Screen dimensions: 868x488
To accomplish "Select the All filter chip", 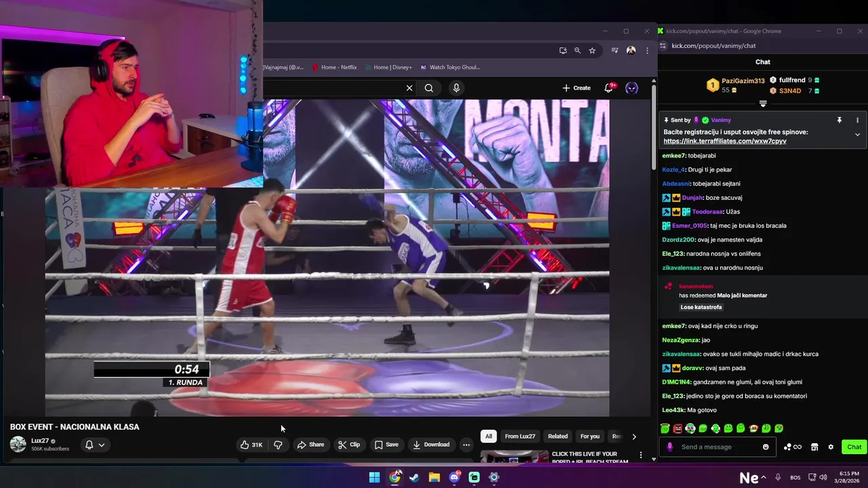I will point(488,436).
